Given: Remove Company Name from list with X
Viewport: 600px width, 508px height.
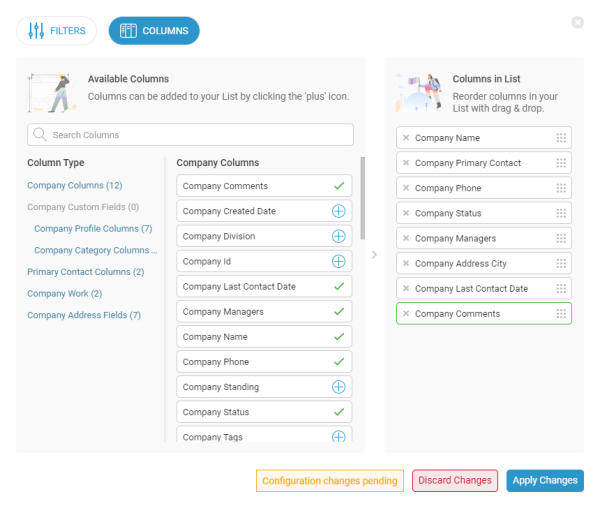Looking at the screenshot, I should (x=405, y=138).
